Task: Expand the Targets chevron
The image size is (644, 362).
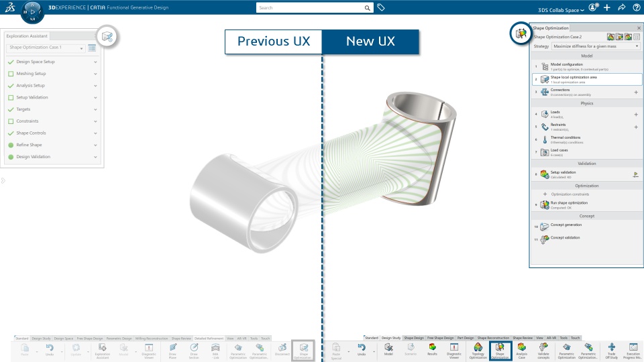Action: pos(95,109)
